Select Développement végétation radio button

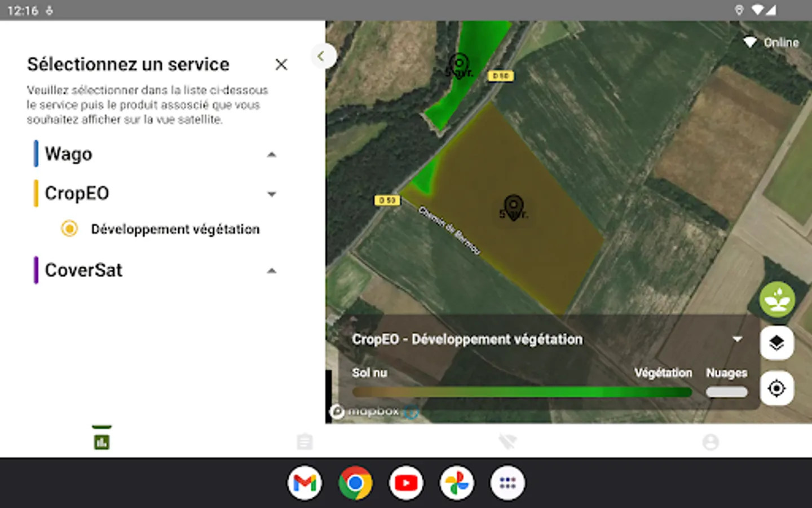click(x=69, y=229)
